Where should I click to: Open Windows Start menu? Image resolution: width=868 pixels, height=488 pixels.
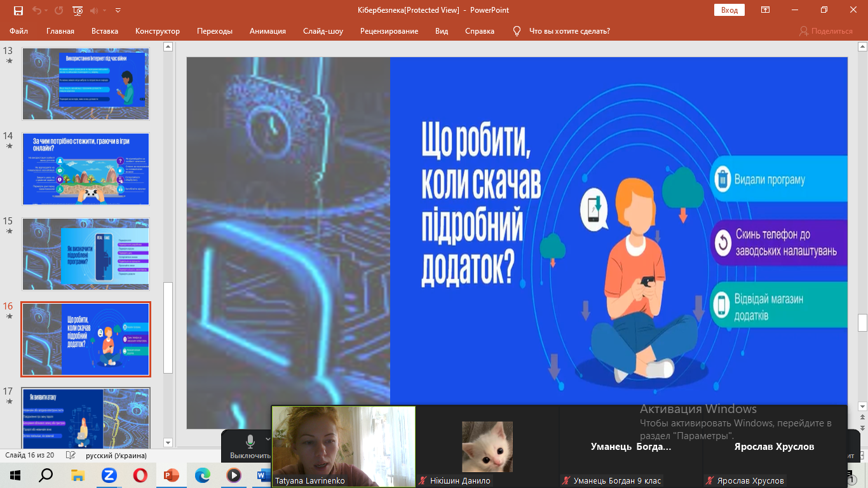point(15,475)
